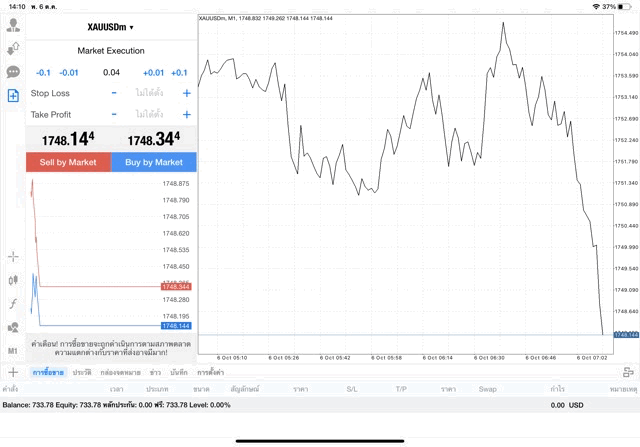Click Sell by Market button
Screen dimensions: 640x447
coord(68,162)
